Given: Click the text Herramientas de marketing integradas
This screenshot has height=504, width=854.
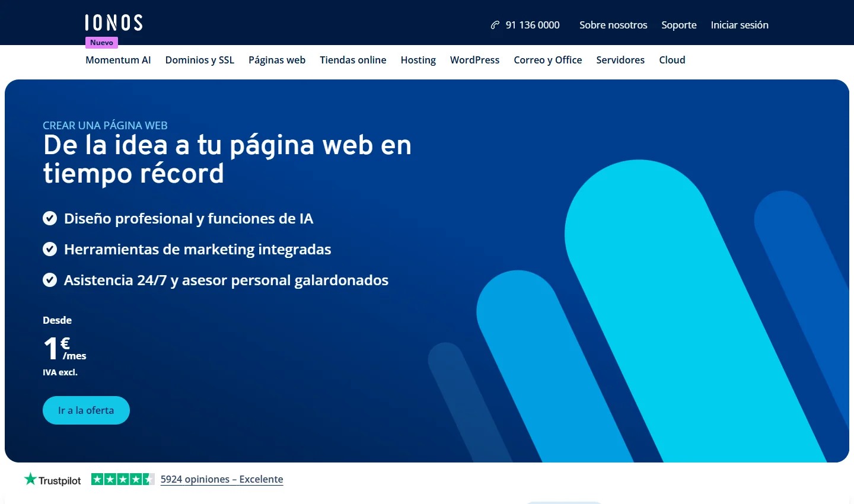Looking at the screenshot, I should tap(197, 250).
